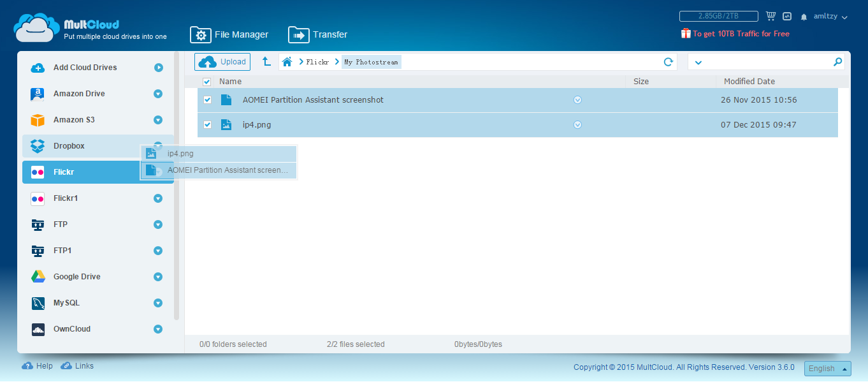Click the Links cloud icon

(x=66, y=366)
